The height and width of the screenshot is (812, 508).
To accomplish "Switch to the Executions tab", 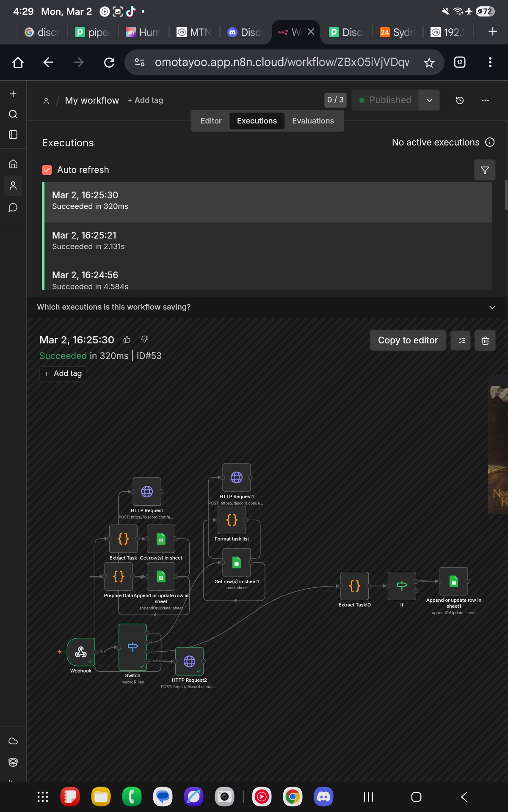I will click(x=257, y=121).
